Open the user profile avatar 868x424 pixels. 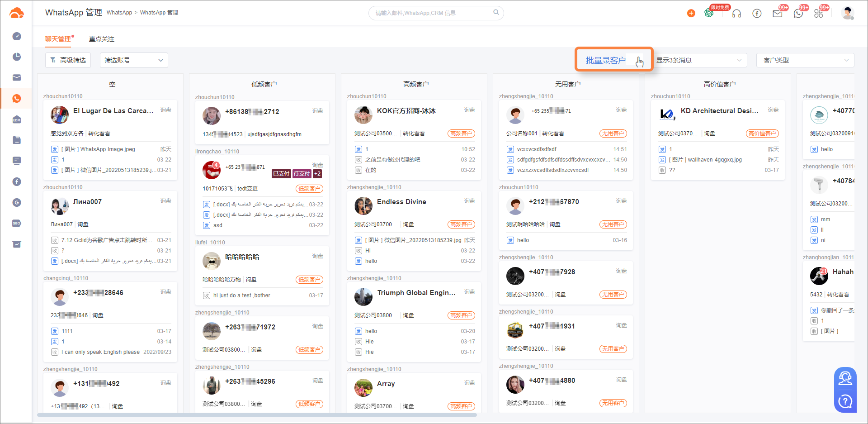pyautogui.click(x=848, y=13)
